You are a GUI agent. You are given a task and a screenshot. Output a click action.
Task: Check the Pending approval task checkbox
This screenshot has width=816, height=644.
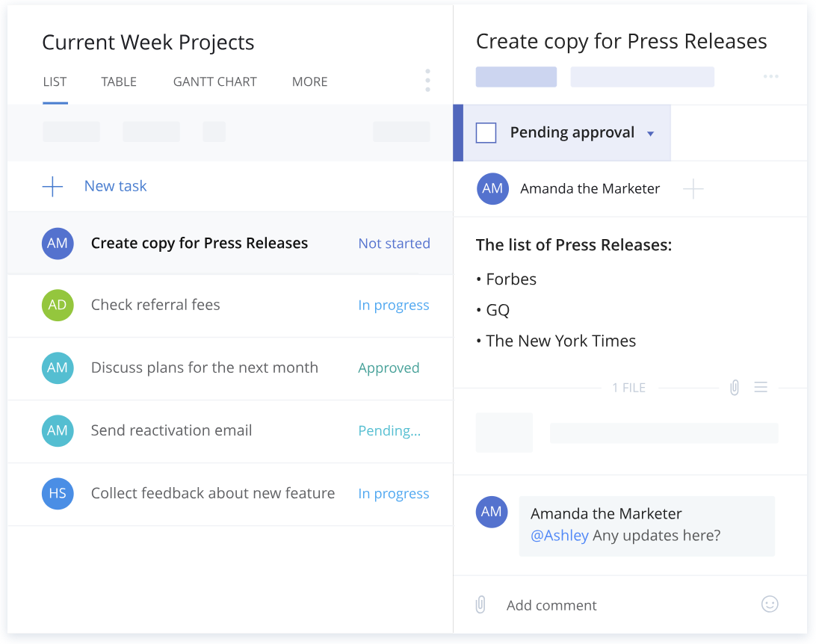pyautogui.click(x=486, y=133)
